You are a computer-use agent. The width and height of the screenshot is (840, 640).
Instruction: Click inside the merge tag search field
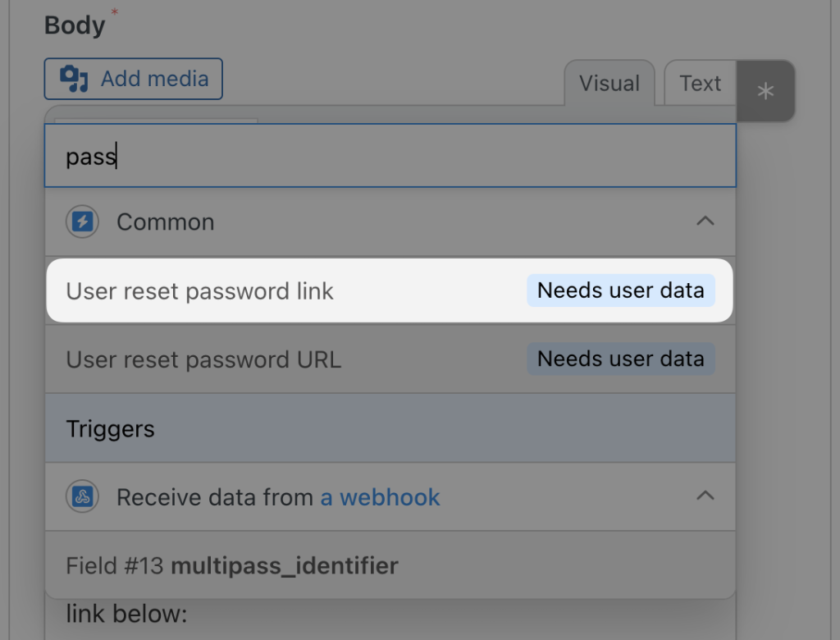point(390,155)
